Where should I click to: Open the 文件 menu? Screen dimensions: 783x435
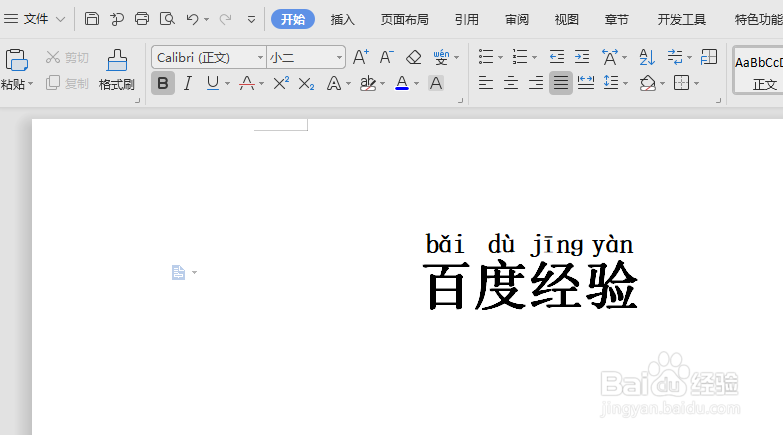(x=36, y=19)
